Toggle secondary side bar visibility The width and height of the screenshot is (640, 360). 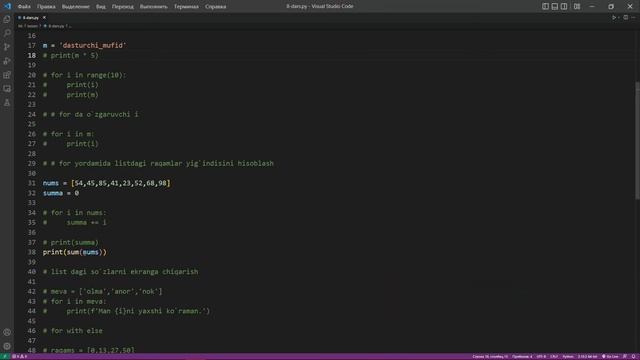click(564, 6)
